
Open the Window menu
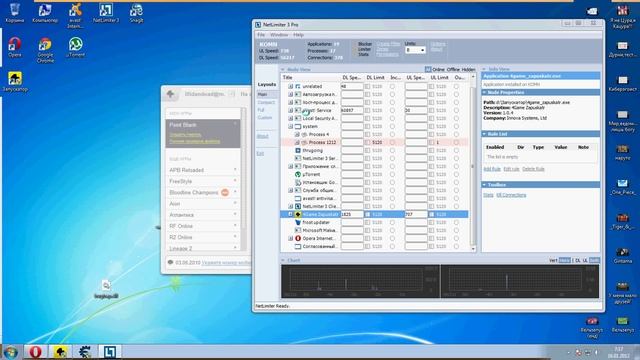point(279,35)
